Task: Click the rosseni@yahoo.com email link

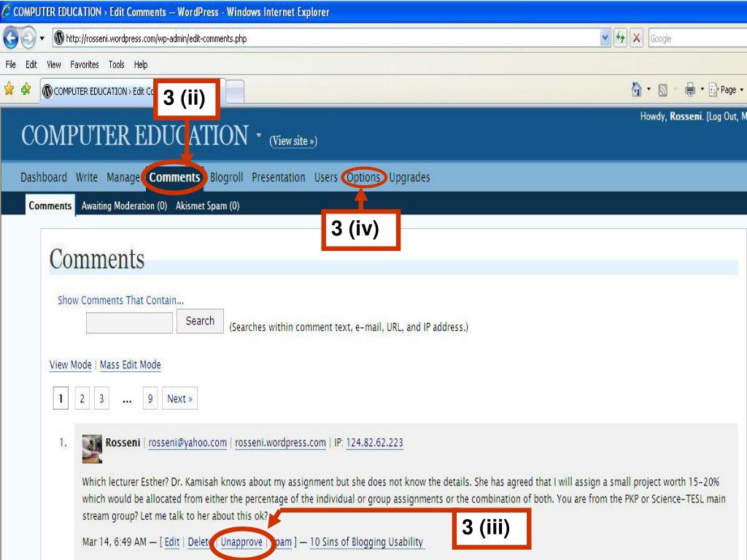Action: click(x=187, y=443)
